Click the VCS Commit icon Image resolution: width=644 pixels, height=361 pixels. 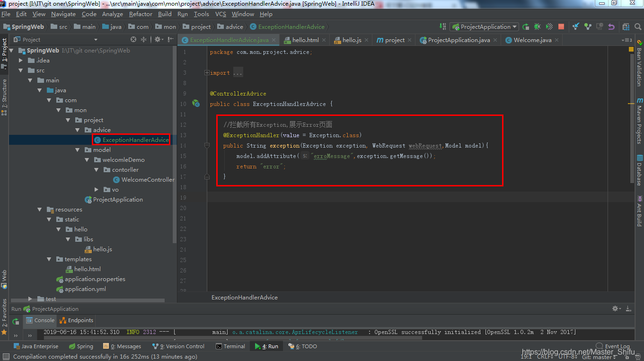coord(588,27)
